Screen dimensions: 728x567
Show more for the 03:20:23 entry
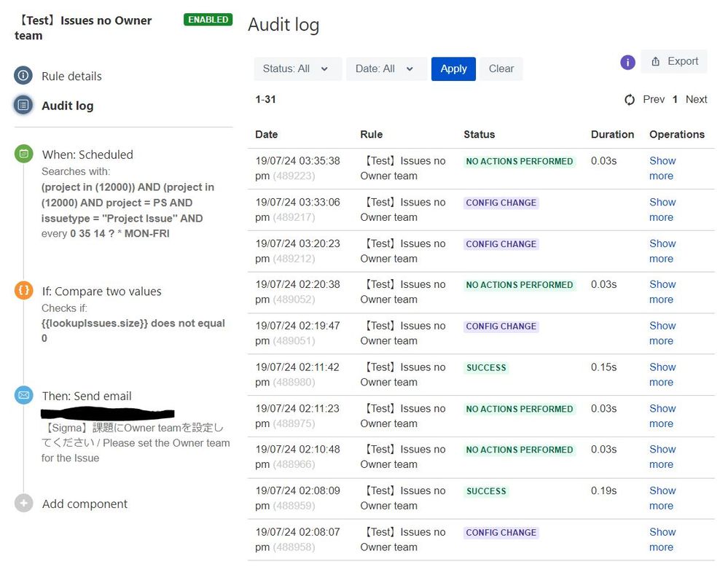[662, 251]
